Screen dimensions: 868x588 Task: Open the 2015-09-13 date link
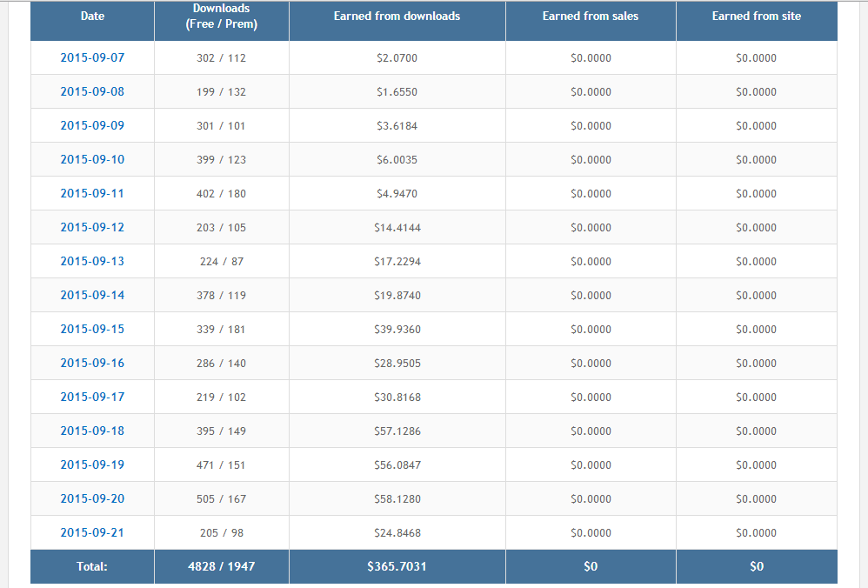pyautogui.click(x=92, y=261)
